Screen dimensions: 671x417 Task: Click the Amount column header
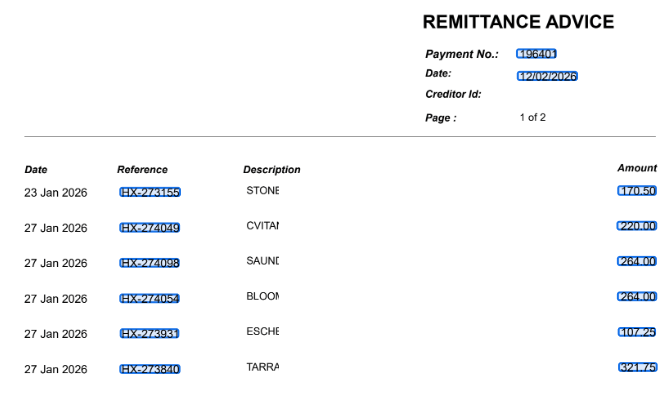637,168
